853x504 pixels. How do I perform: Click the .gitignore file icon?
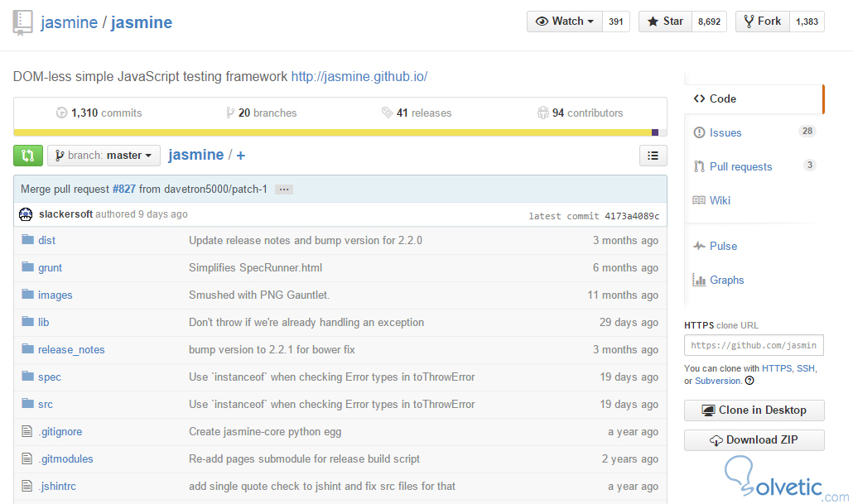[27, 431]
